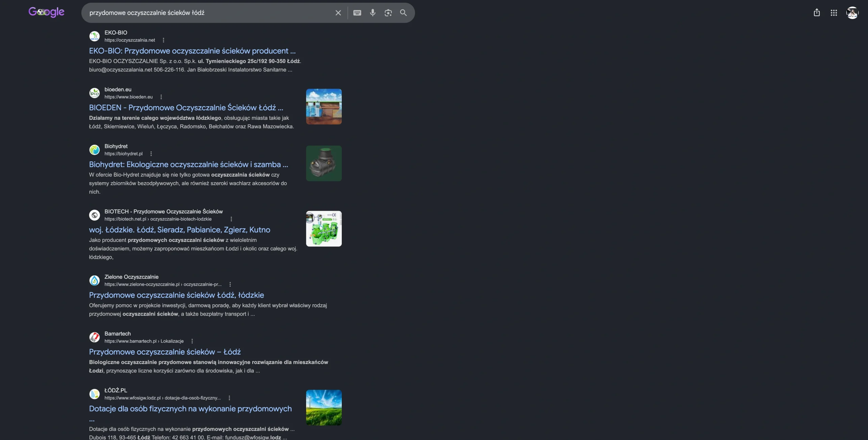Viewport: 868px width, 440px height.
Task: Open more options for Zielone Oczyszczalnie result
Action: tap(230, 284)
